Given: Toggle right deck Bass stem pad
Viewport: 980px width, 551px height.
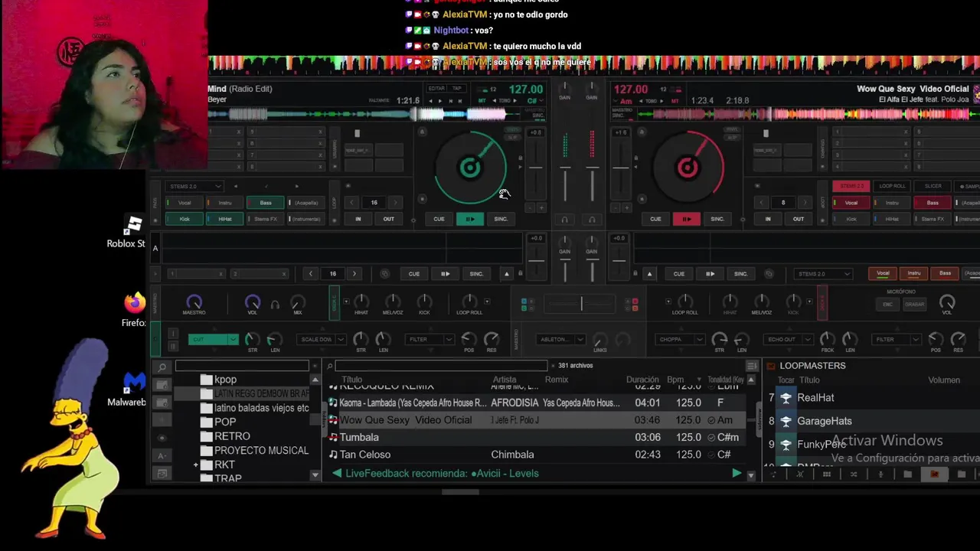Looking at the screenshot, I should pos(933,203).
